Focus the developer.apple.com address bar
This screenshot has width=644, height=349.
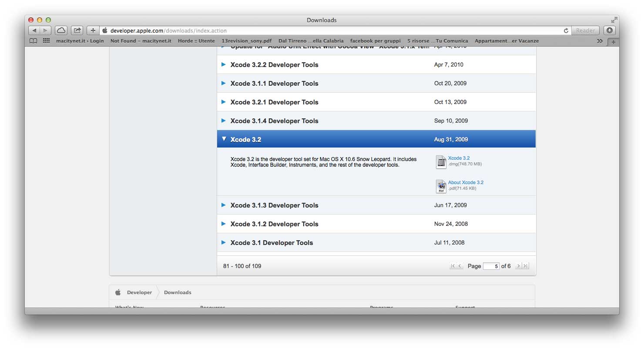[335, 30]
